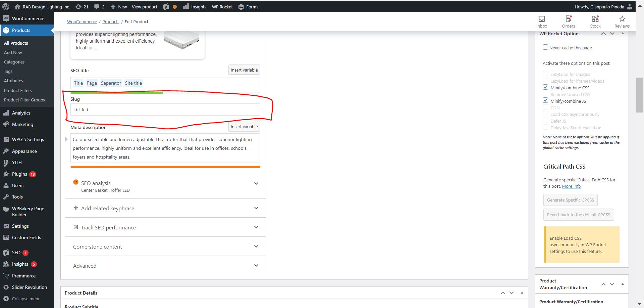Follow the More info link
The image size is (644, 308).
point(571,186)
